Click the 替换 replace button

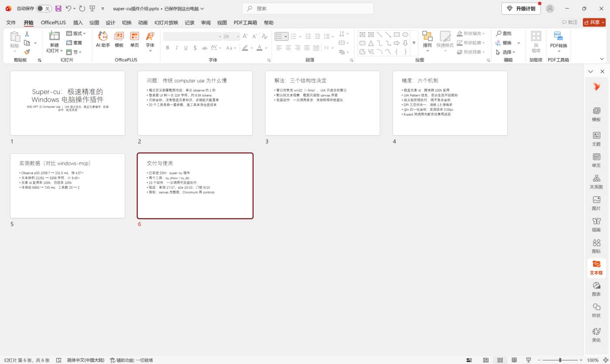pos(503,43)
